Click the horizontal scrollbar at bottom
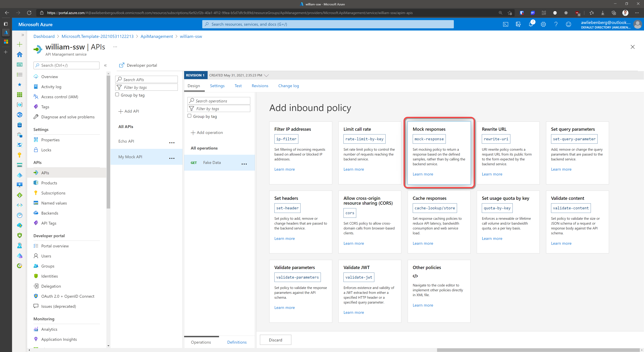Screen dimensions: 644x352 538,350
